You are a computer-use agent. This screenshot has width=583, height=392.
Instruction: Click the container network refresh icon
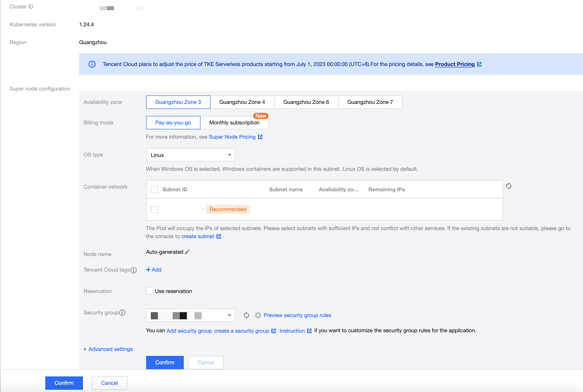pos(509,186)
